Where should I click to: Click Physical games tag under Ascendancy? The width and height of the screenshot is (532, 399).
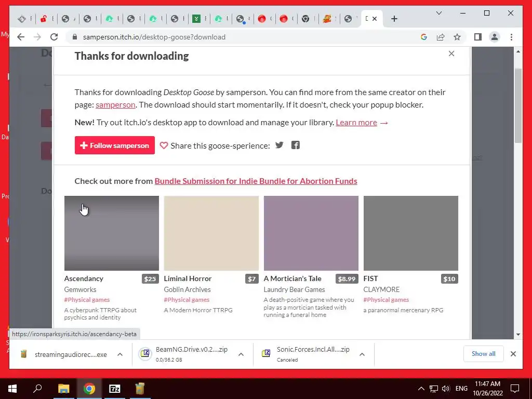pos(87,300)
